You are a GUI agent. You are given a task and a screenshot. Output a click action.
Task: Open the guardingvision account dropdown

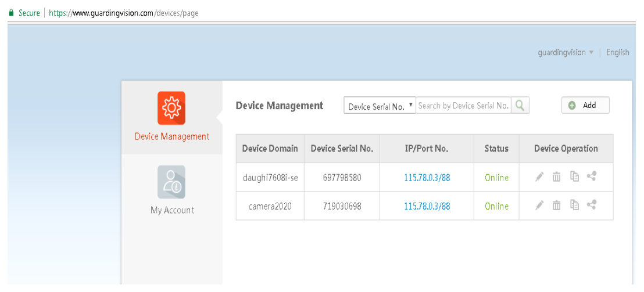pos(566,52)
